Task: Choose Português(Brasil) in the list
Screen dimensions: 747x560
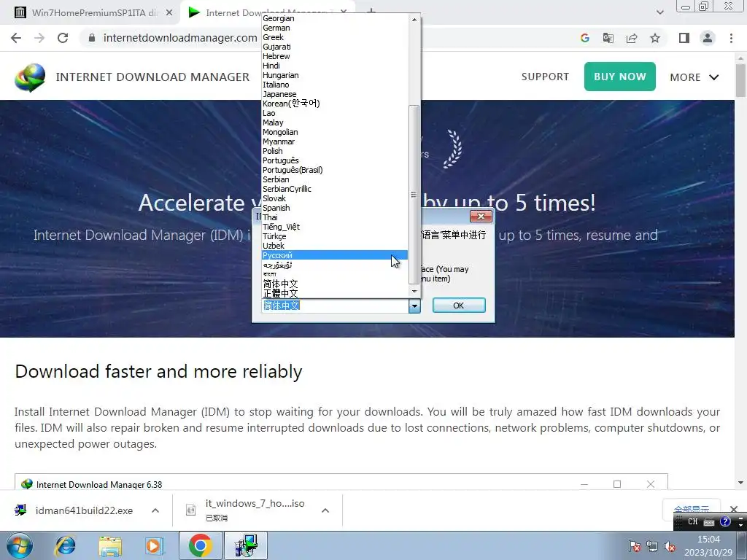Action: [334, 170]
